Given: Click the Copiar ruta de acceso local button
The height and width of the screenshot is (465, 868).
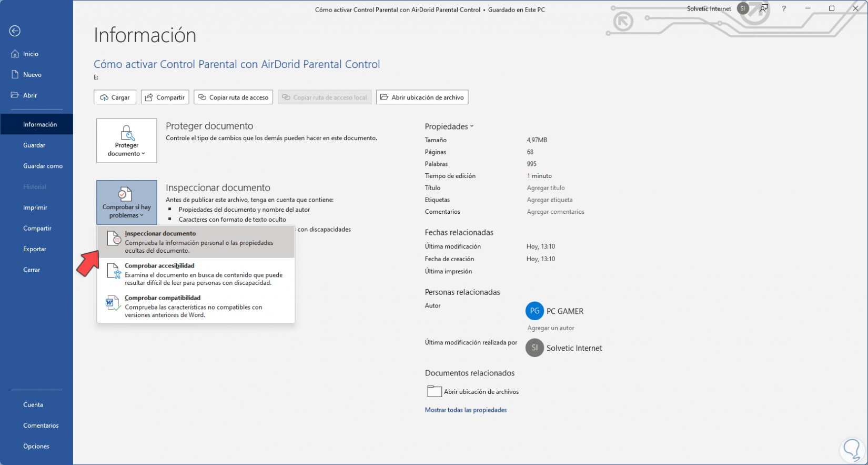Looking at the screenshot, I should coord(325,97).
